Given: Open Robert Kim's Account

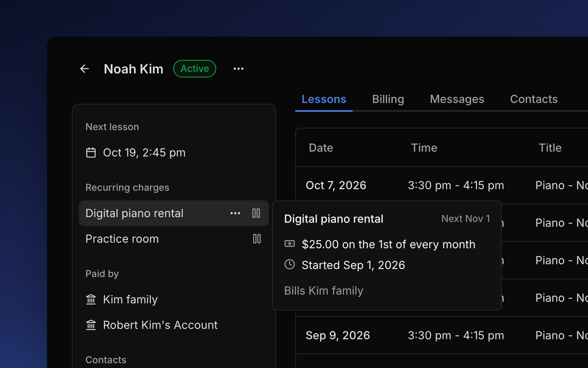Looking at the screenshot, I should [x=160, y=325].
